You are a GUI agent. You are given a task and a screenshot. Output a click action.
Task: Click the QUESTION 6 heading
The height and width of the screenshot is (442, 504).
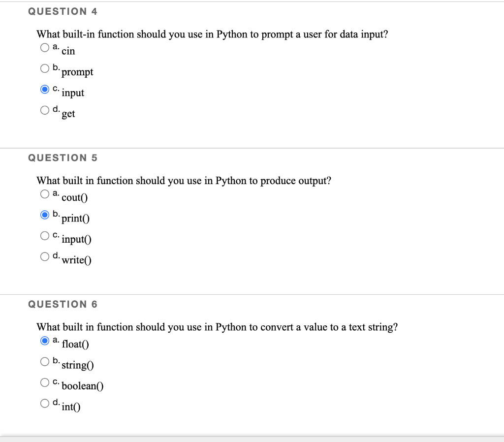tap(63, 304)
